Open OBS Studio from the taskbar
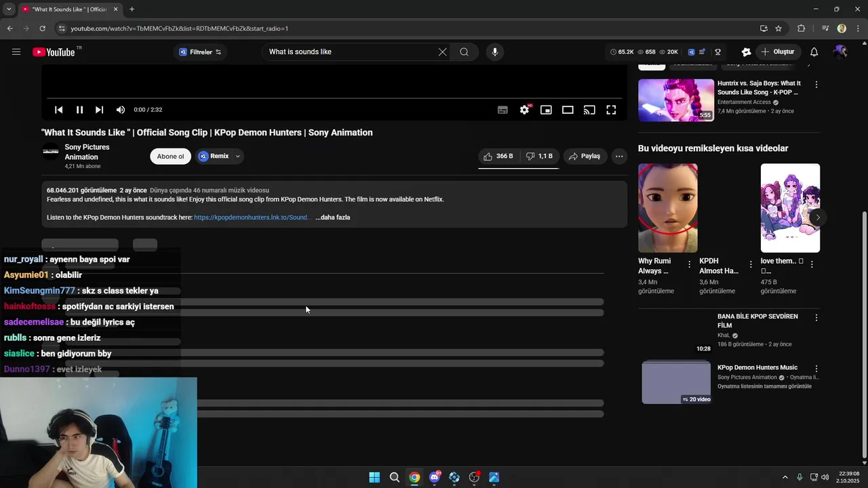Image resolution: width=868 pixels, height=488 pixels. [474, 477]
